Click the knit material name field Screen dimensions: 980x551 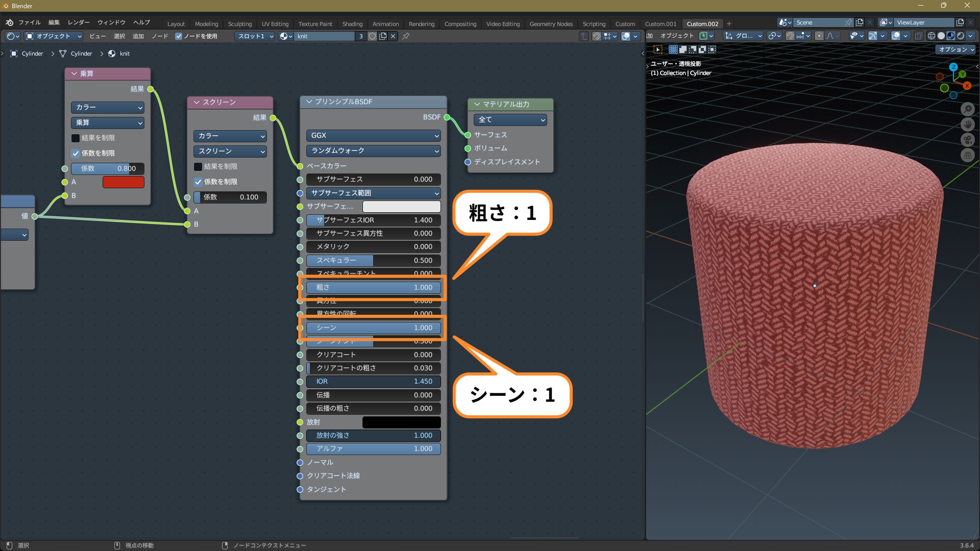pyautogui.click(x=324, y=36)
